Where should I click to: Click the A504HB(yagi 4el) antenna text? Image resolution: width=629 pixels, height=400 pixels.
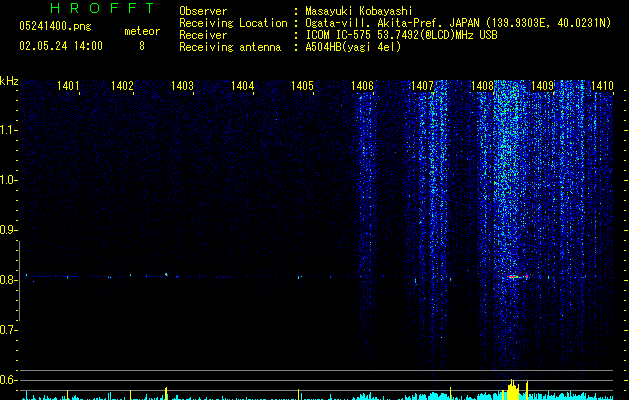353,47
